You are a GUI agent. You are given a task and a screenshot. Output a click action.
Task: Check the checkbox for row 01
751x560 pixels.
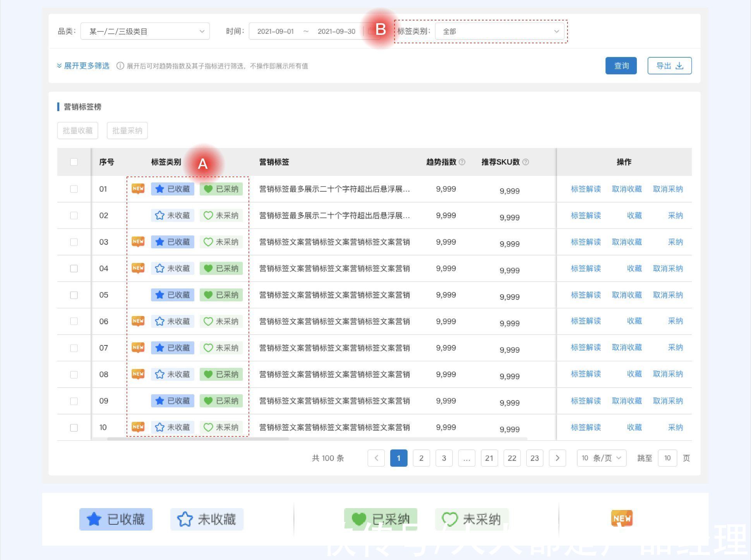pos(74,189)
